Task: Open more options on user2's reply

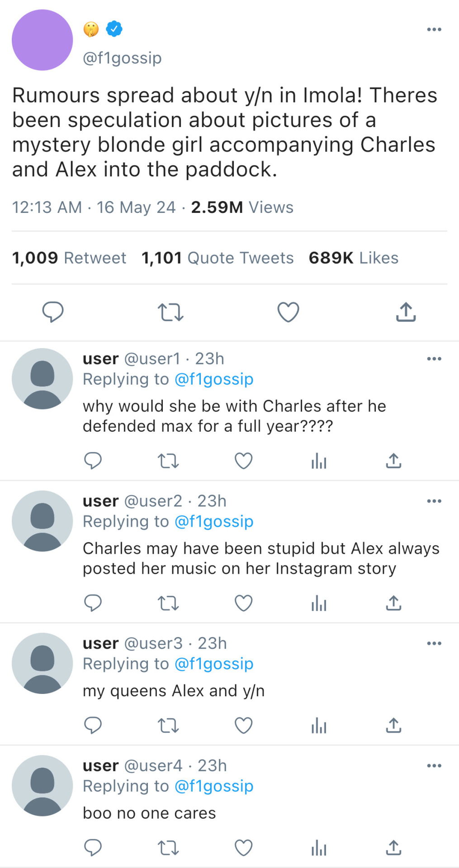Action: [x=434, y=501]
